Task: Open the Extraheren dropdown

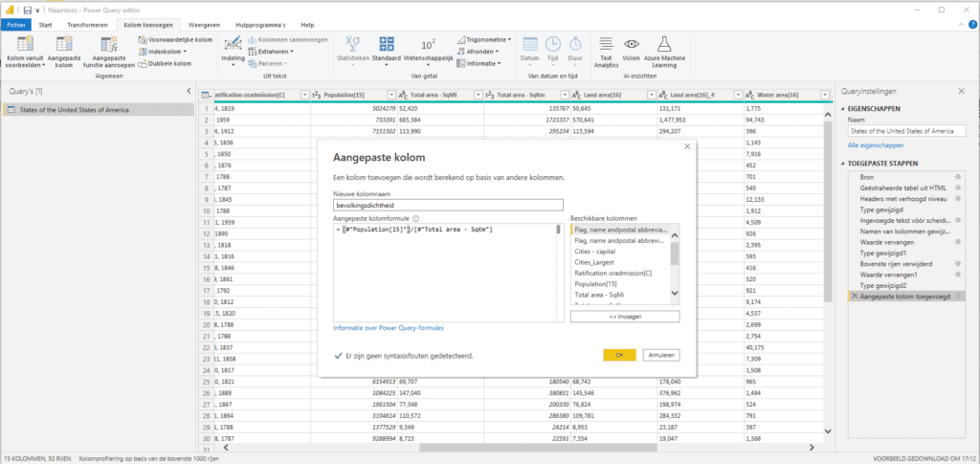Action: point(271,52)
